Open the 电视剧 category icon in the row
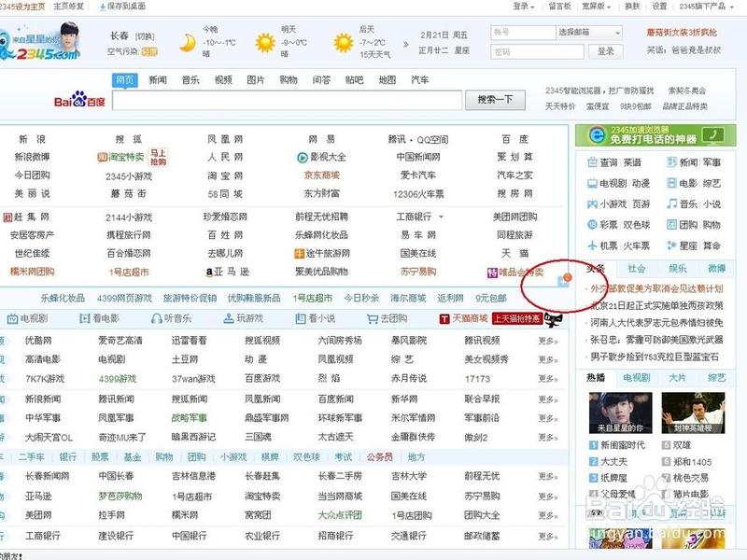747x560 pixels. pos(12,318)
